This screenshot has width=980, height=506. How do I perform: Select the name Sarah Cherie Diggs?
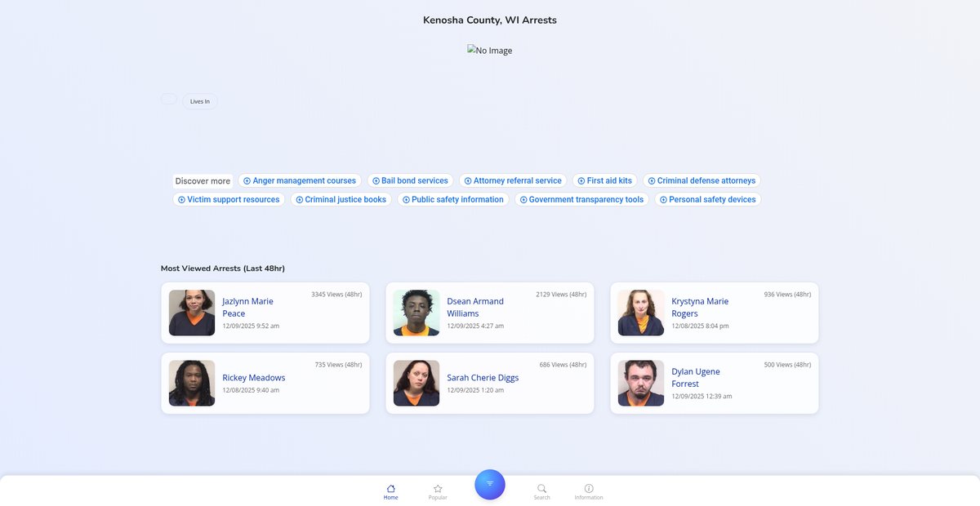tap(483, 378)
